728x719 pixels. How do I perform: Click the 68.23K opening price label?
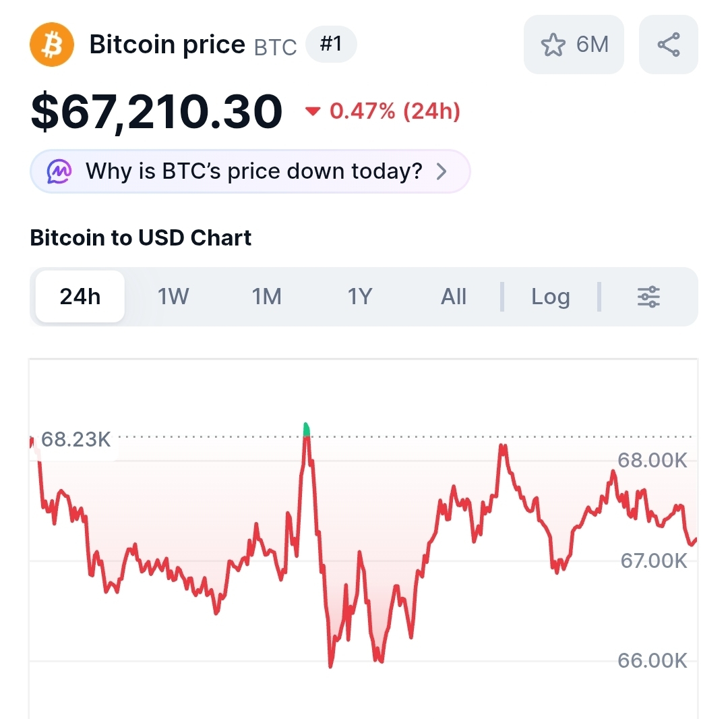75,440
